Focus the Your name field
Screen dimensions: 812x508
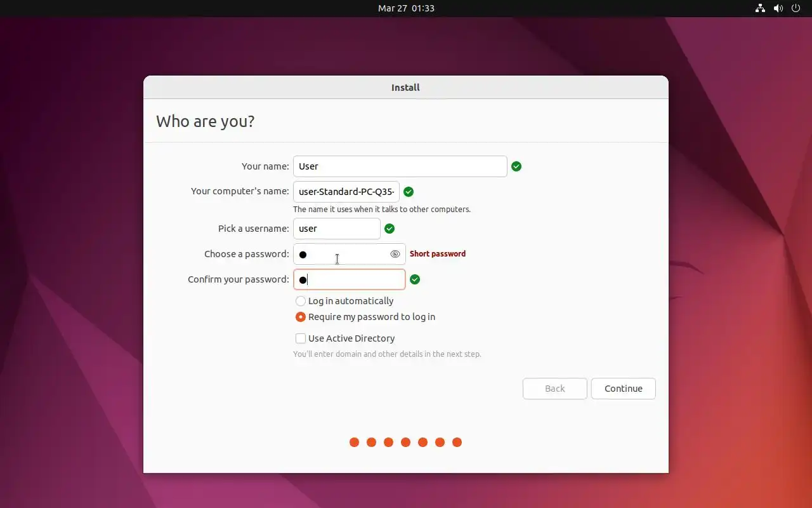[x=400, y=166]
